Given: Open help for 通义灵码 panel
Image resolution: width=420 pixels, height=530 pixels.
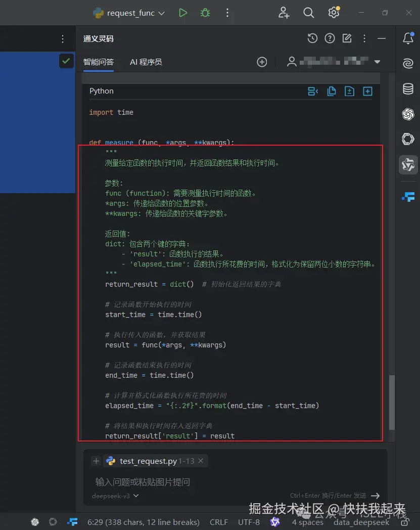Looking at the screenshot, I should (x=330, y=38).
